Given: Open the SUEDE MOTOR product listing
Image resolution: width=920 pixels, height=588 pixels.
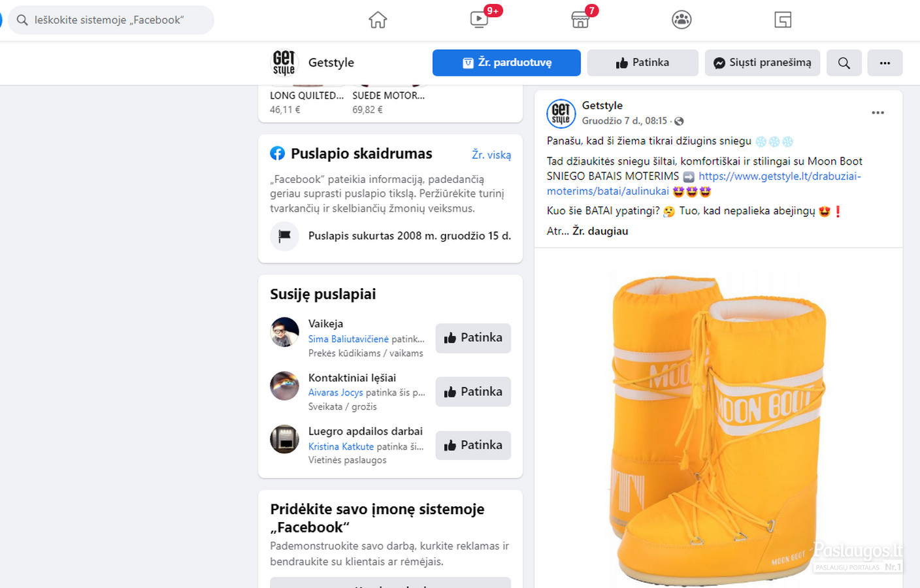Looking at the screenshot, I should tap(389, 95).
